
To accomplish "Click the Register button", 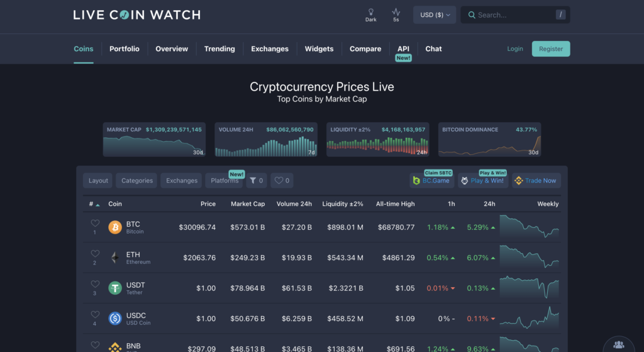I will tap(551, 49).
